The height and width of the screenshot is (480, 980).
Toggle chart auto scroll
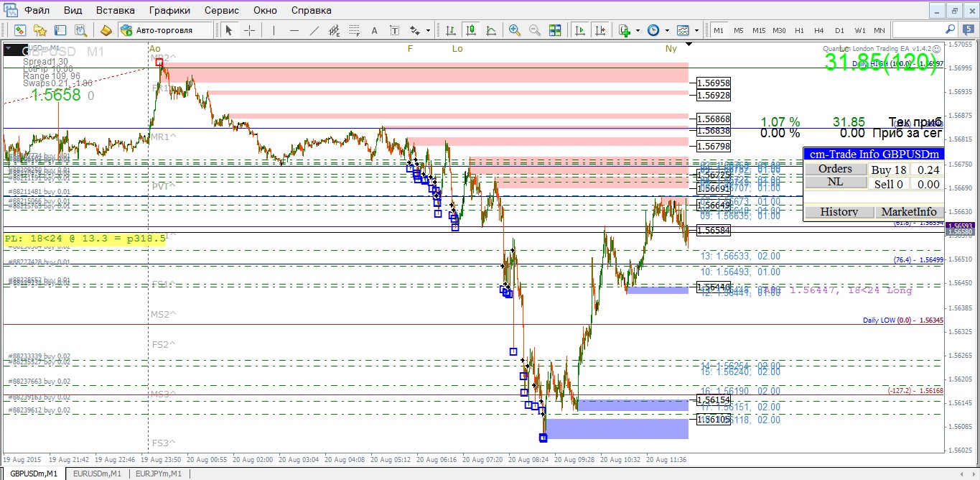coord(579,30)
